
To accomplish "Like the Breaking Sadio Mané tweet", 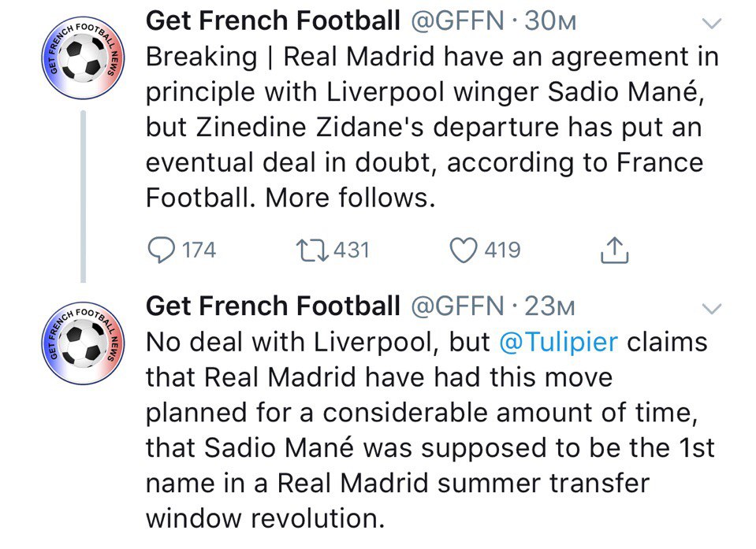I will coord(464,250).
